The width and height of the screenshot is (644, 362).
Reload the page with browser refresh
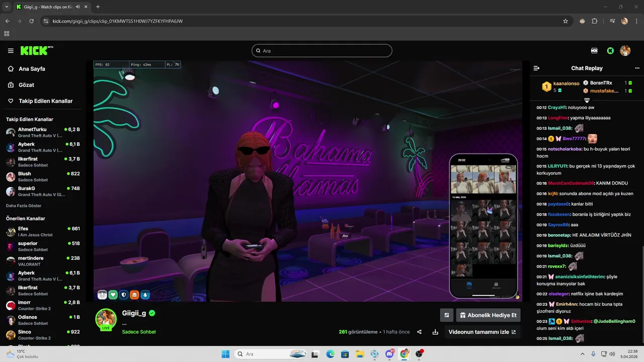point(32,21)
